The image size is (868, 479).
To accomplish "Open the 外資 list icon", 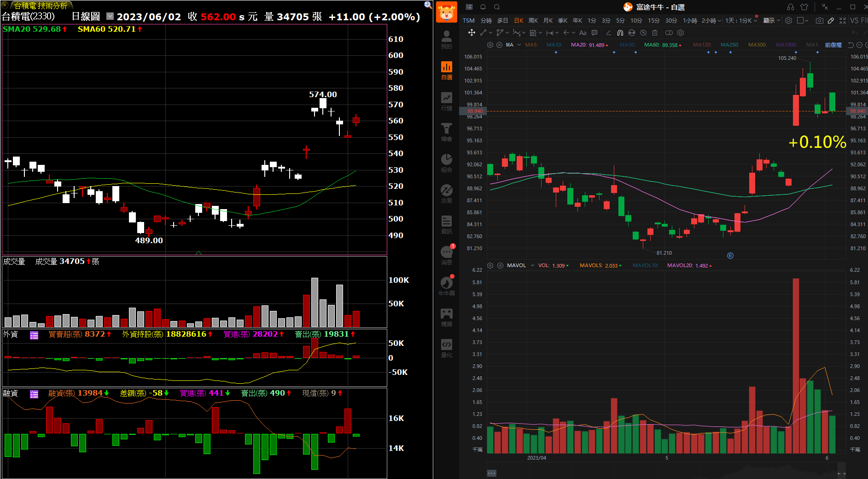I will pos(34,335).
